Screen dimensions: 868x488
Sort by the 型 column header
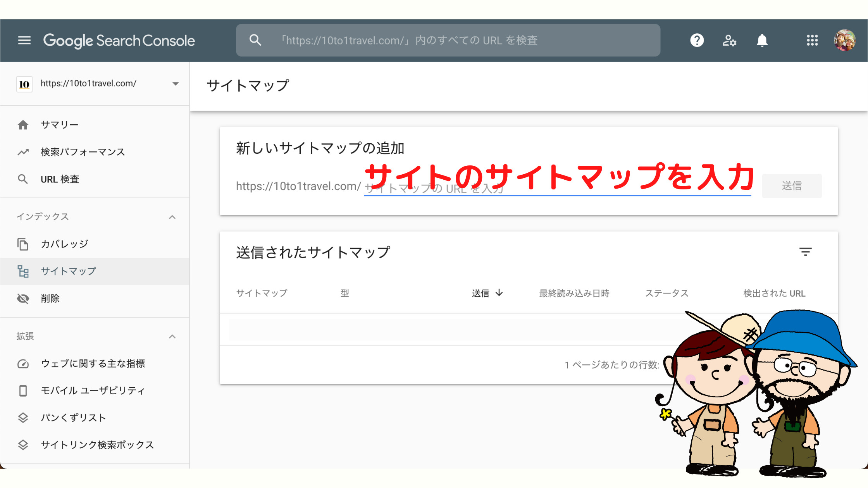click(344, 293)
